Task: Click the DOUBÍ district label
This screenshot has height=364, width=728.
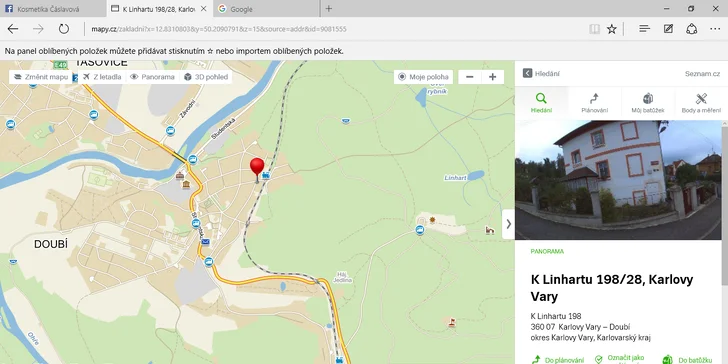Action: pyautogui.click(x=51, y=244)
